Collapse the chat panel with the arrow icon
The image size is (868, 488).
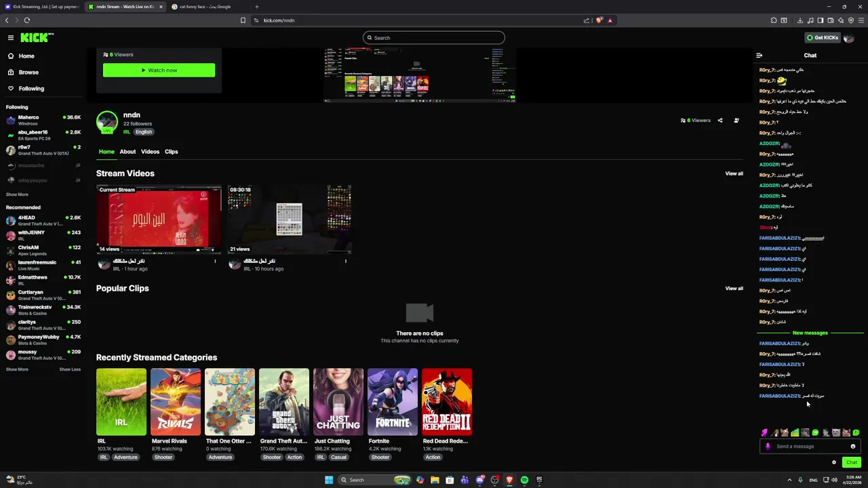click(x=759, y=56)
